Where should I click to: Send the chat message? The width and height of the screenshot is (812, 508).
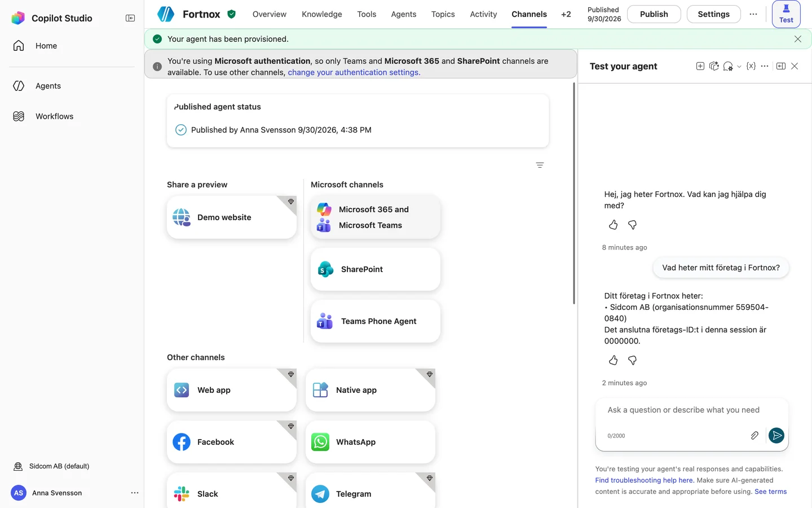pos(776,435)
